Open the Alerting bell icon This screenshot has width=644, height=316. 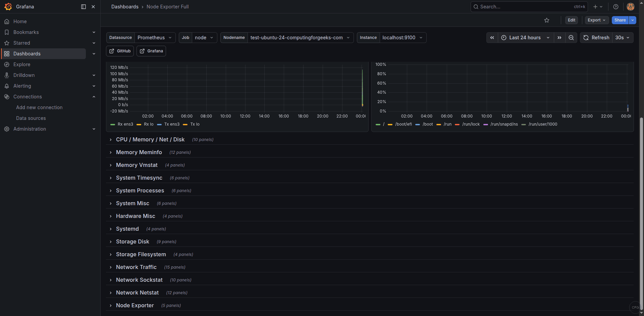point(7,86)
